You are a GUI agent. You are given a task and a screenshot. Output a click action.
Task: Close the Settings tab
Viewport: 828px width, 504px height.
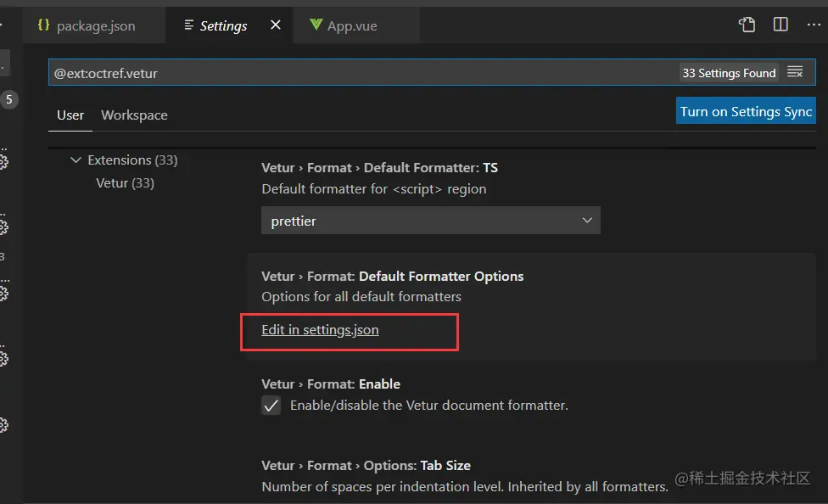(275, 25)
